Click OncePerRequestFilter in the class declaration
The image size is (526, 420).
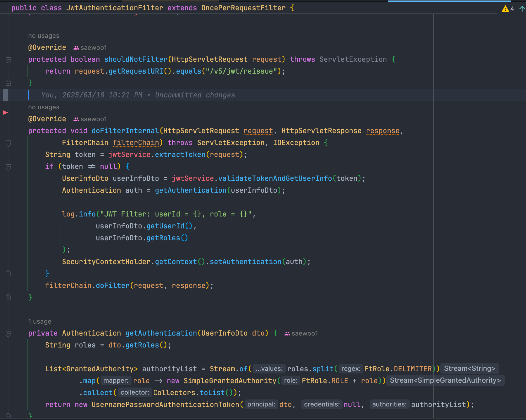[244, 8]
